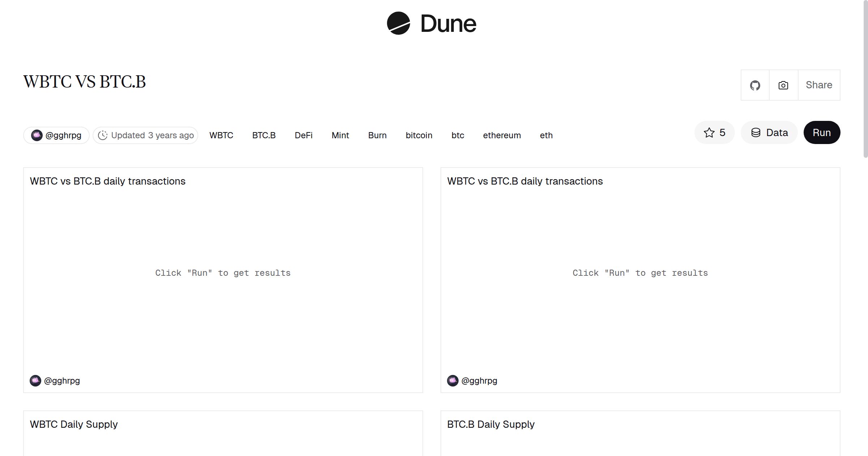
Task: Open the WBTC tag
Action: (221, 135)
